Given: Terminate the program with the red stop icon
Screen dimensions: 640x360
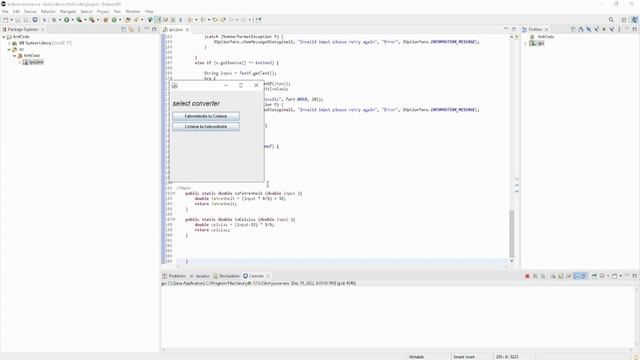Looking at the screenshot, I should [527, 276].
